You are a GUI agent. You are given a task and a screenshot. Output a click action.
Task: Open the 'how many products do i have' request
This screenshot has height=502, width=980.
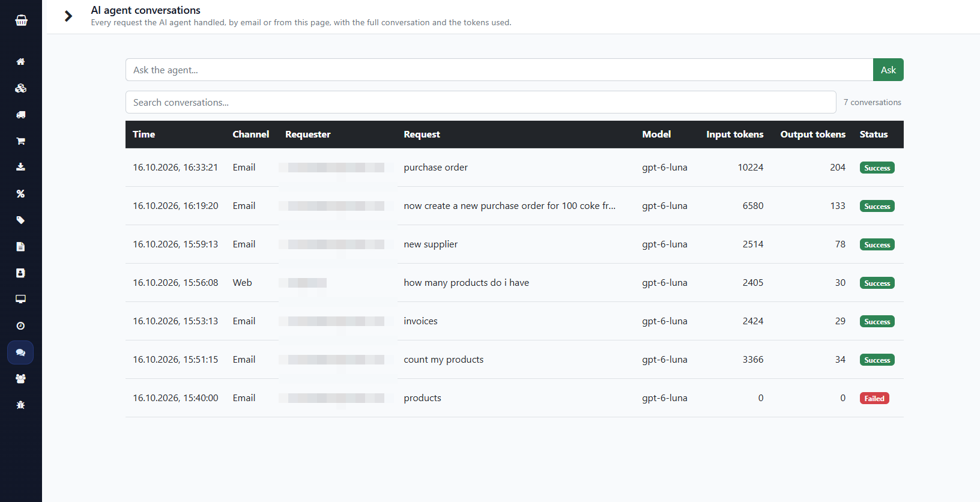point(467,283)
